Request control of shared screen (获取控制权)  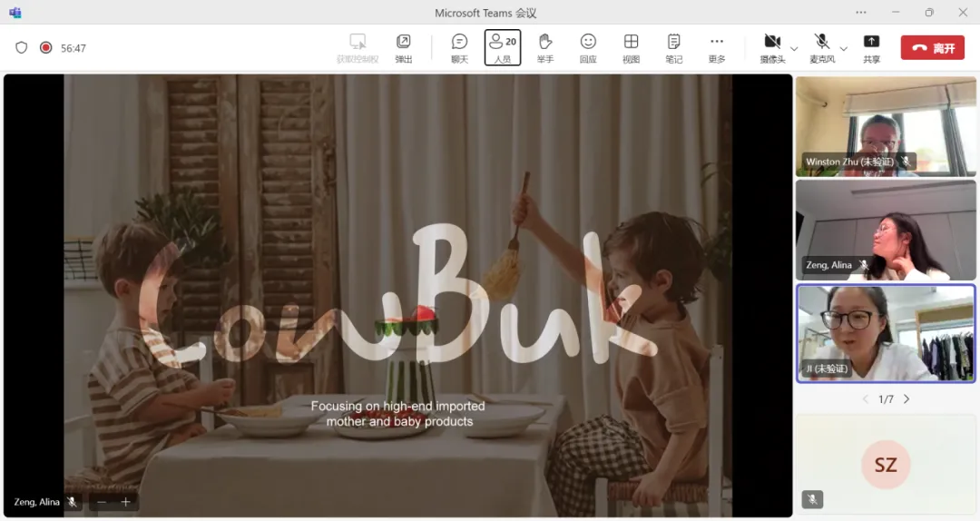[358, 48]
